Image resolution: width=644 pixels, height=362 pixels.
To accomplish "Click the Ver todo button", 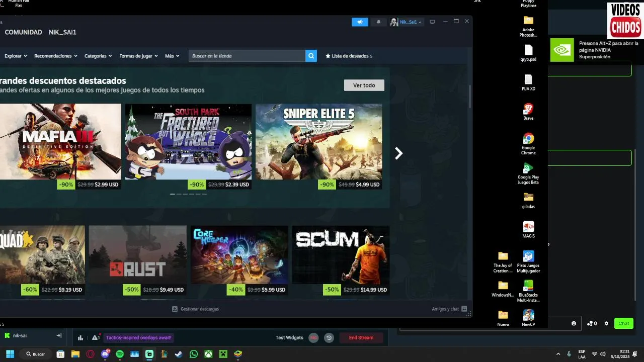I will [364, 85].
